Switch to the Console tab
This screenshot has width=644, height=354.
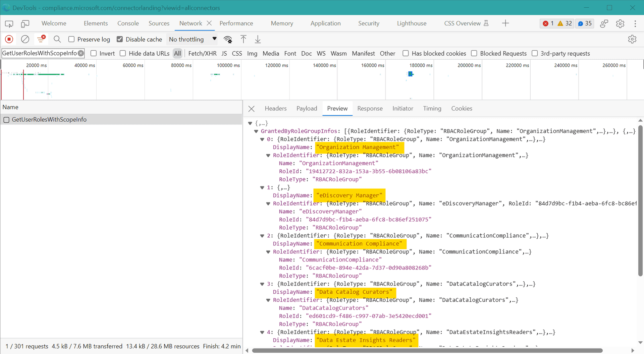(128, 23)
